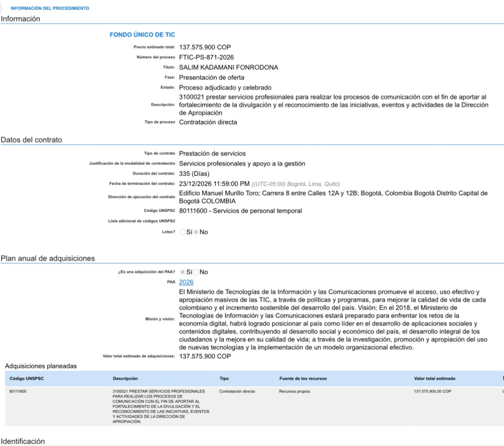Click the 'Contratación directa' cell in table
Viewport: 504px width, 446px height.
point(237,392)
